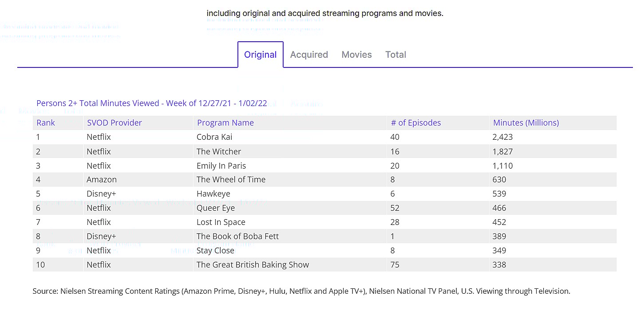Switch to the Acquired tab
The image size is (644, 311).
coord(309,55)
